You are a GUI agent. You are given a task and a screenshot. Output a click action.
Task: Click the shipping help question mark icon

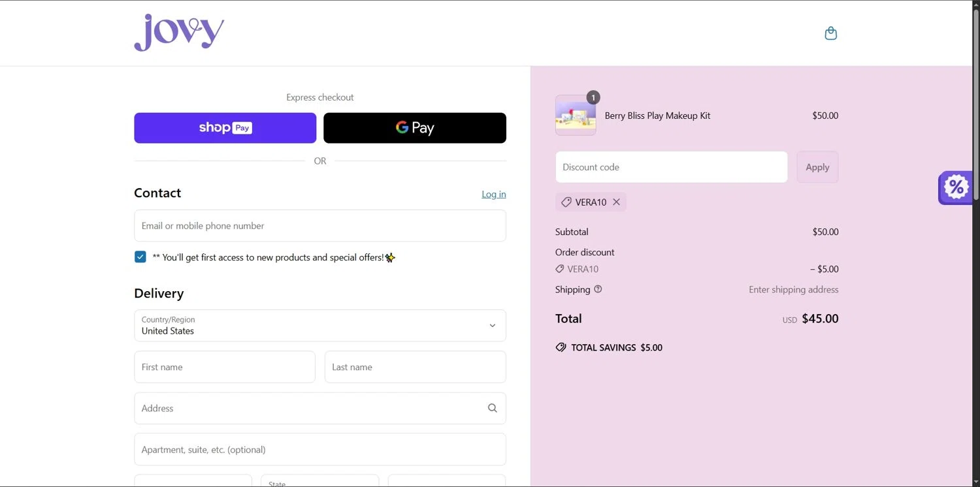(x=598, y=289)
